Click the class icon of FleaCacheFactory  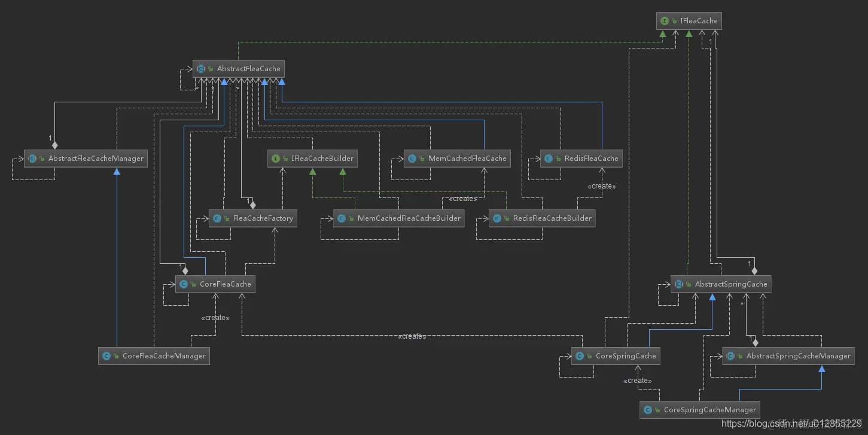coord(217,218)
